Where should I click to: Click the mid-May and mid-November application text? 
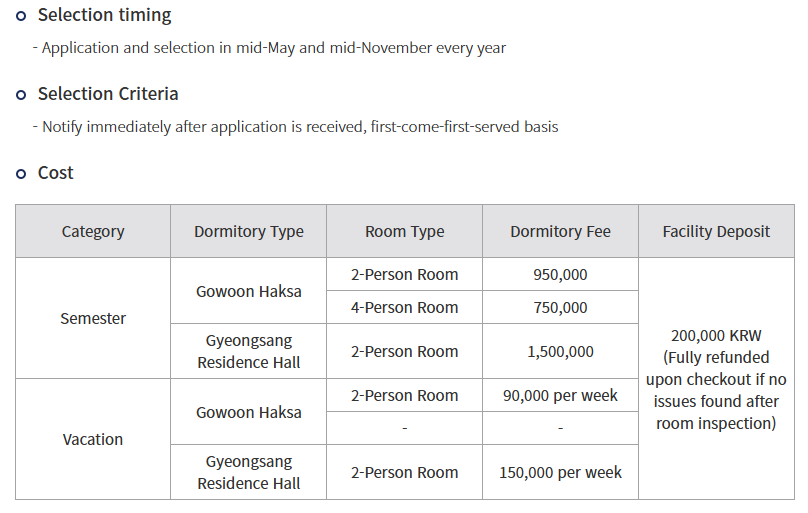(x=273, y=48)
